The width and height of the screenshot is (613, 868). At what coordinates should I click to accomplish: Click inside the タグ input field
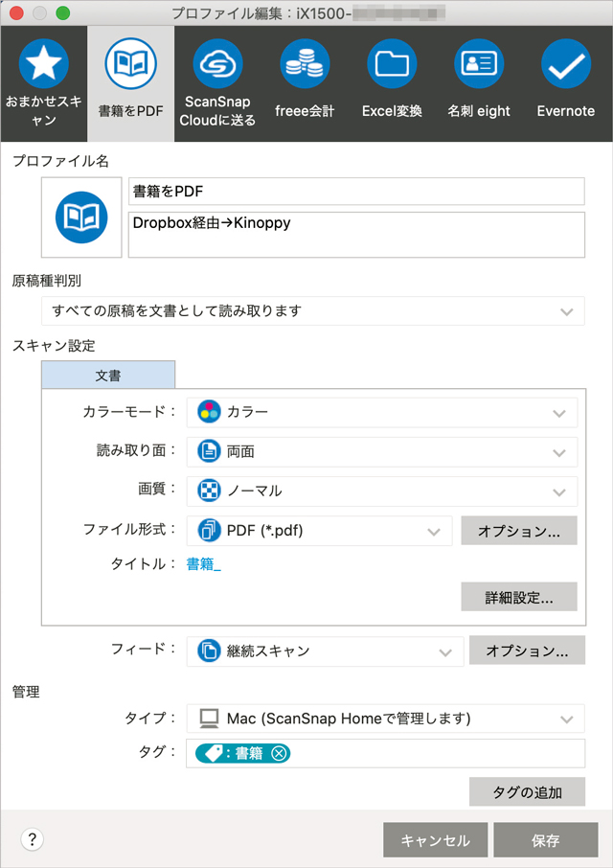coord(385,753)
